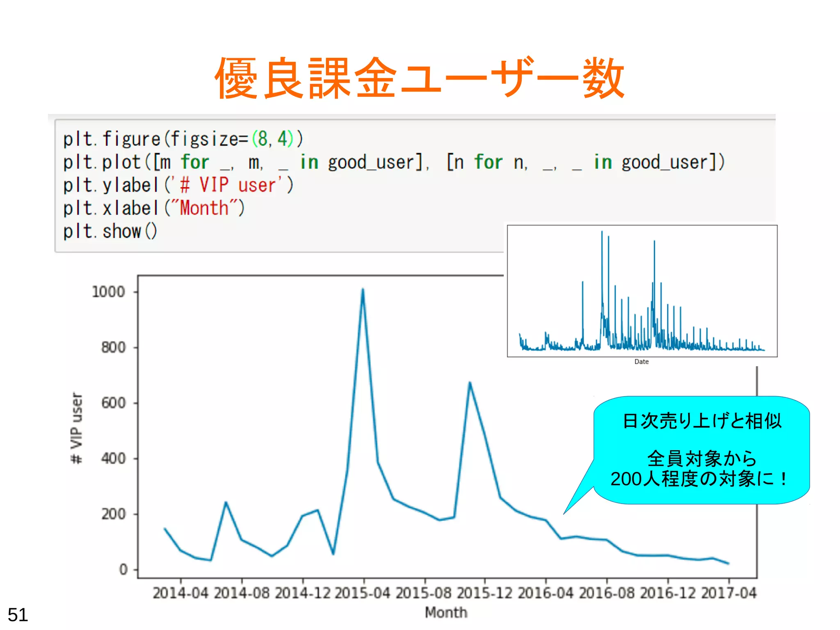Click the plt.xlabel("Month") code line
Screen dimensions: 840x630
154,208
